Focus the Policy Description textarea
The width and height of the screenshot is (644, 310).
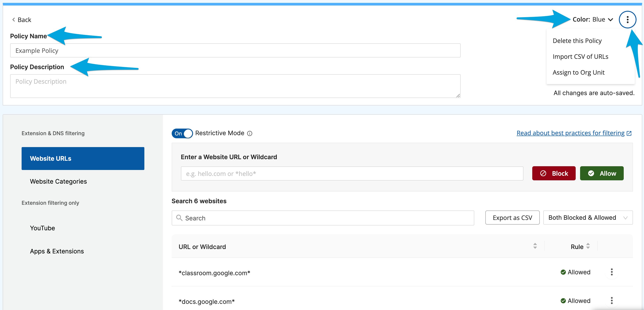[235, 86]
